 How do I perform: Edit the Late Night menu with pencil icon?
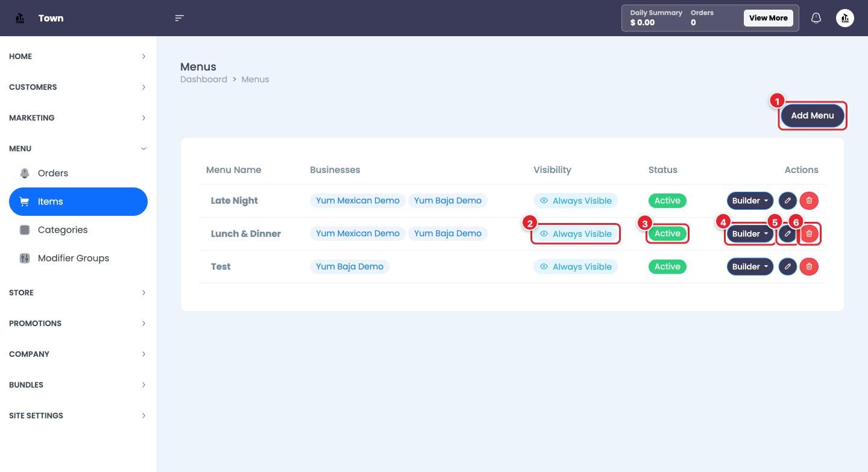point(788,201)
